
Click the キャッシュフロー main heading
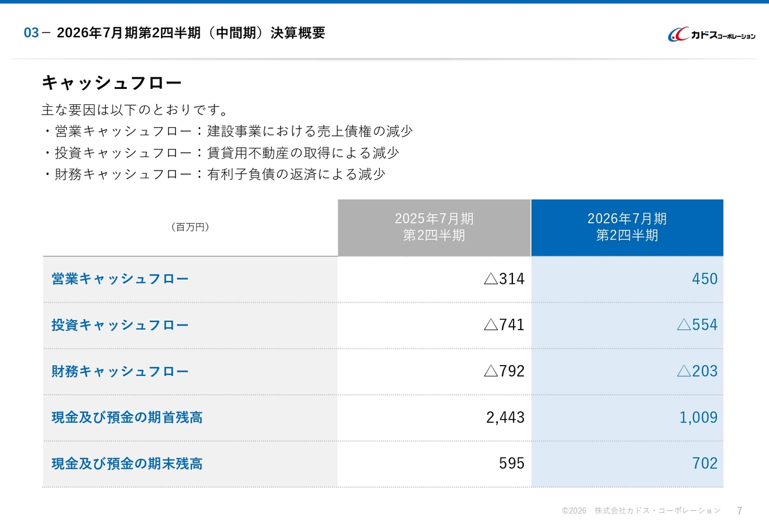[111, 83]
